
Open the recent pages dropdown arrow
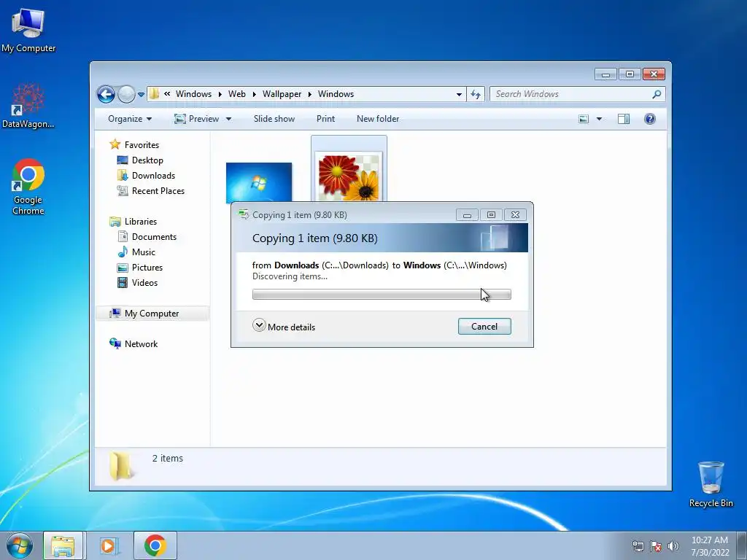point(141,95)
